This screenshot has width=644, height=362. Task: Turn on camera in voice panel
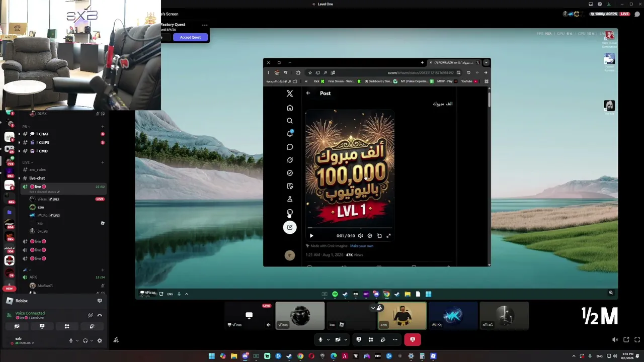coord(17,326)
